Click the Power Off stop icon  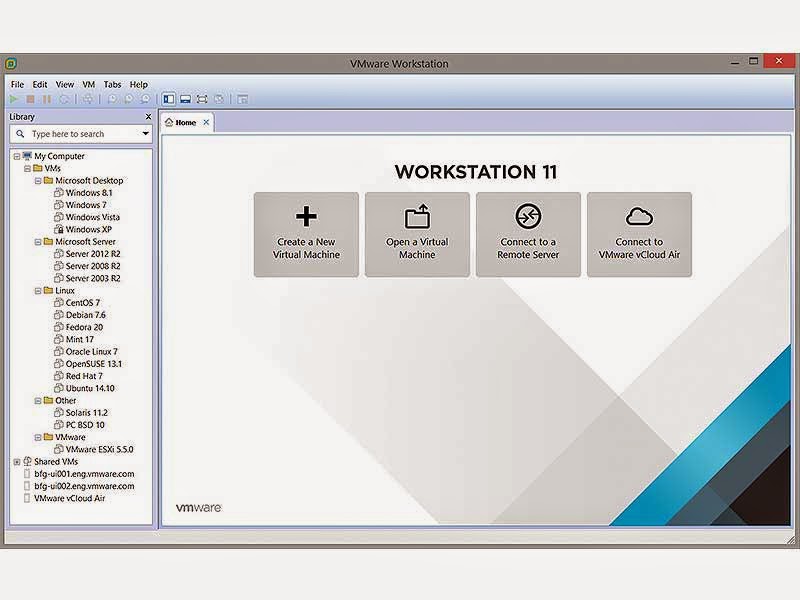(x=31, y=99)
